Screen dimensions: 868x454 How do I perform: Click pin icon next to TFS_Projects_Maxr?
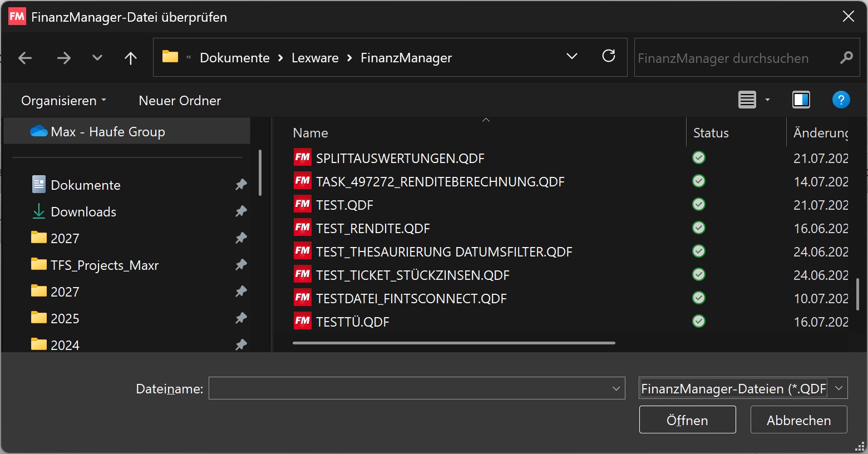[x=241, y=265]
